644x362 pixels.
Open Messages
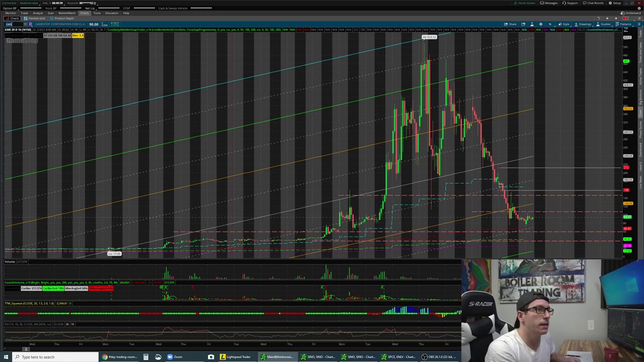[x=548, y=3]
